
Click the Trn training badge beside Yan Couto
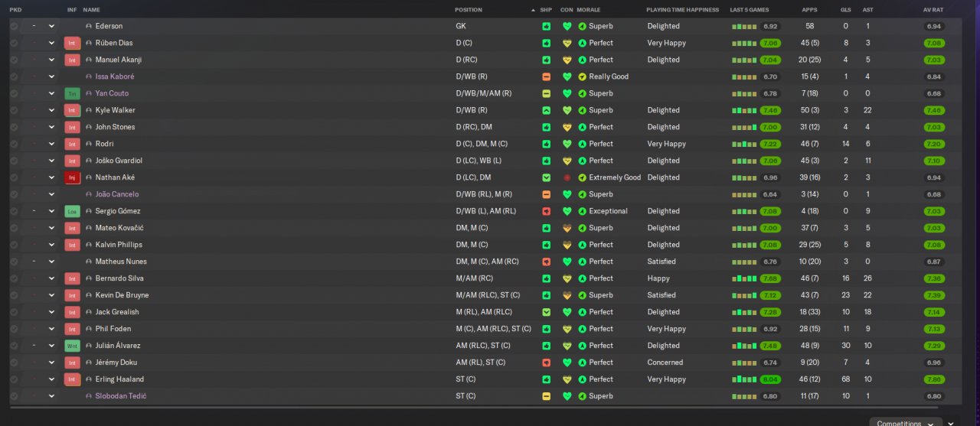point(72,93)
